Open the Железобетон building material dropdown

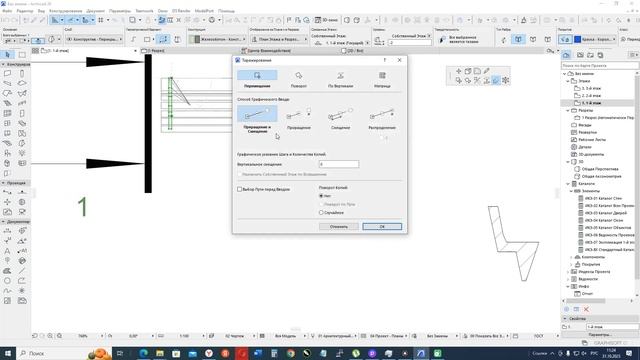coord(218,39)
